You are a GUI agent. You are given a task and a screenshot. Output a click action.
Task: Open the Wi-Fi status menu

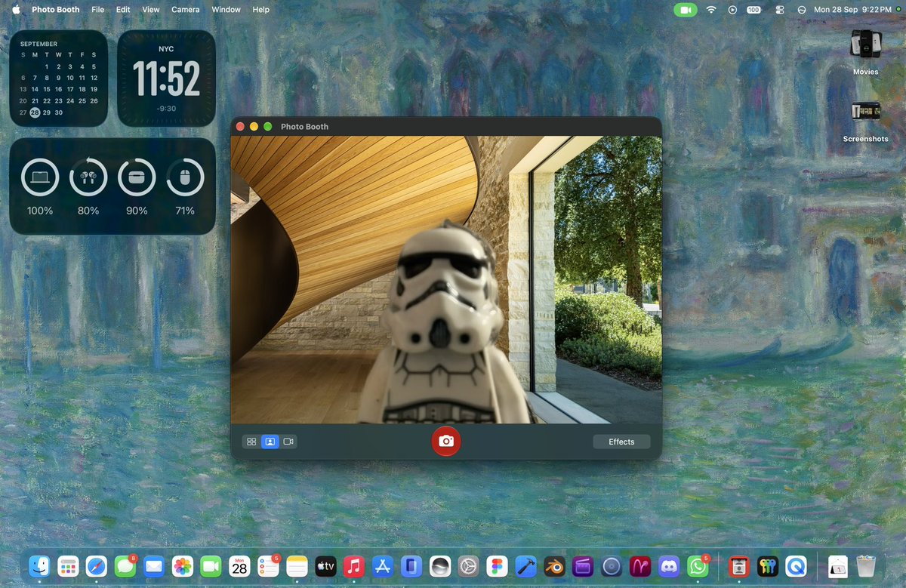pyautogui.click(x=711, y=10)
